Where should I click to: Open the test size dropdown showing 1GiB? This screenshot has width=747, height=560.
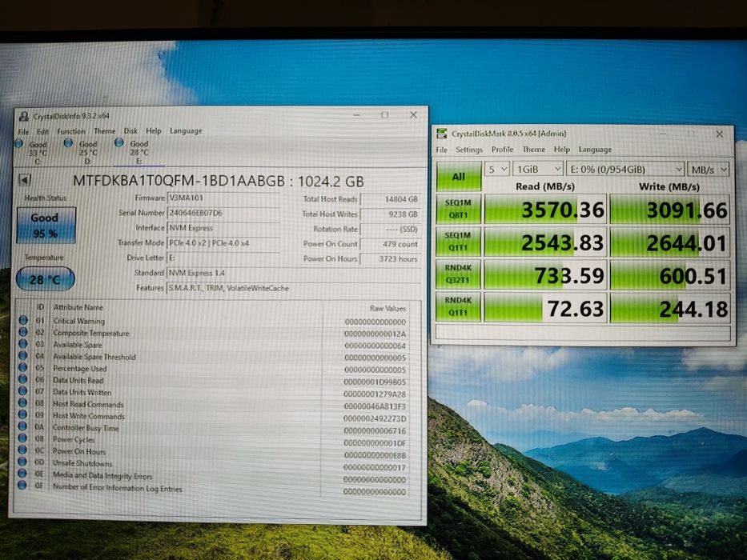coord(538,170)
